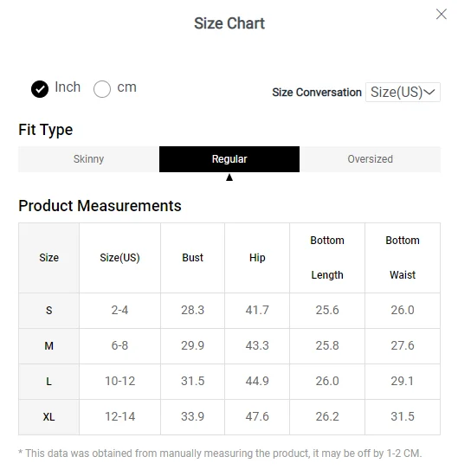The height and width of the screenshot is (476, 458).
Task: Click the Hip column header
Action: pos(257,258)
